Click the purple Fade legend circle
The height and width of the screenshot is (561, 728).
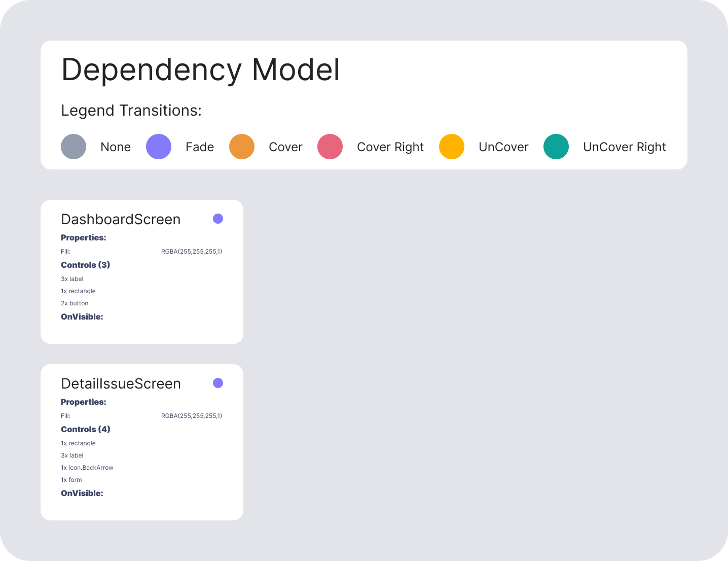coord(159,147)
